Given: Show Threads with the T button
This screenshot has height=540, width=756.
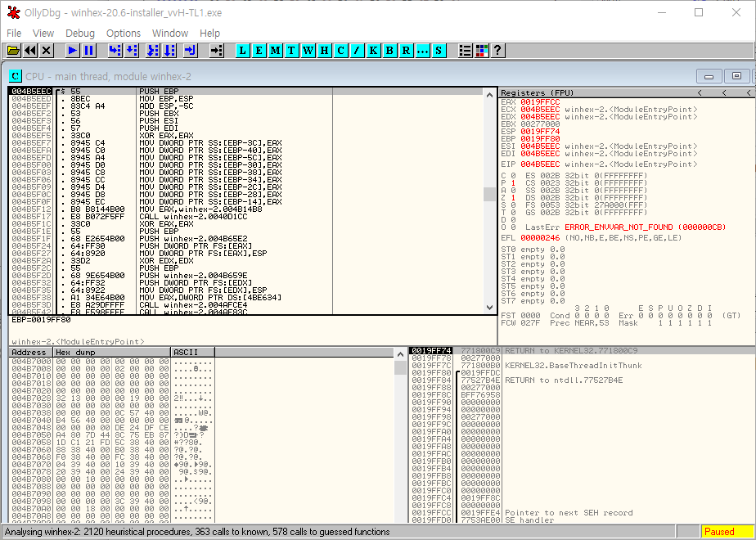Looking at the screenshot, I should (292, 50).
